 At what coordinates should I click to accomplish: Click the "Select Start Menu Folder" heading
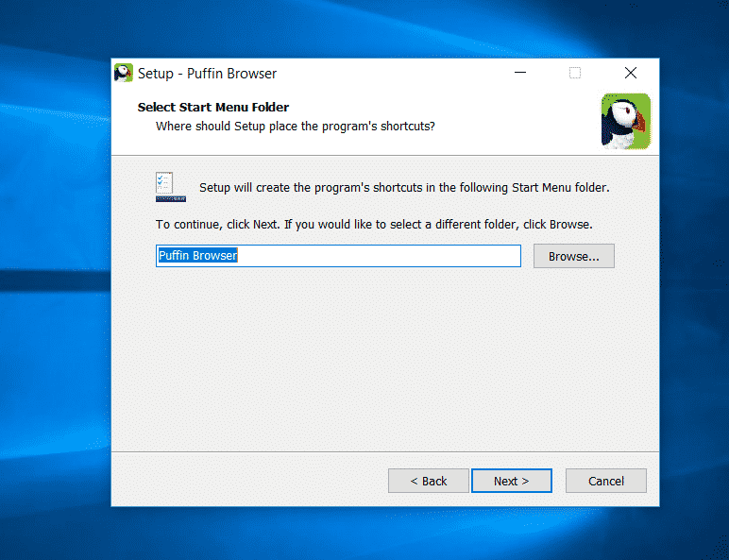pos(213,108)
